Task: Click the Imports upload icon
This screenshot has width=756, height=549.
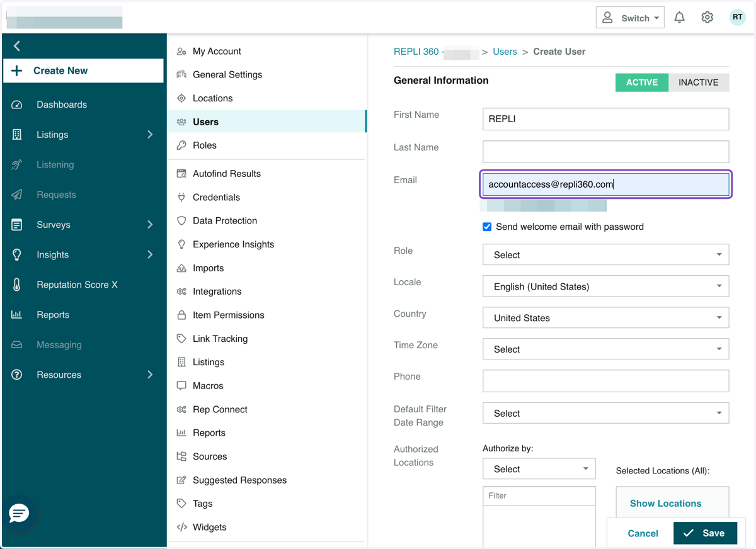Action: click(181, 268)
